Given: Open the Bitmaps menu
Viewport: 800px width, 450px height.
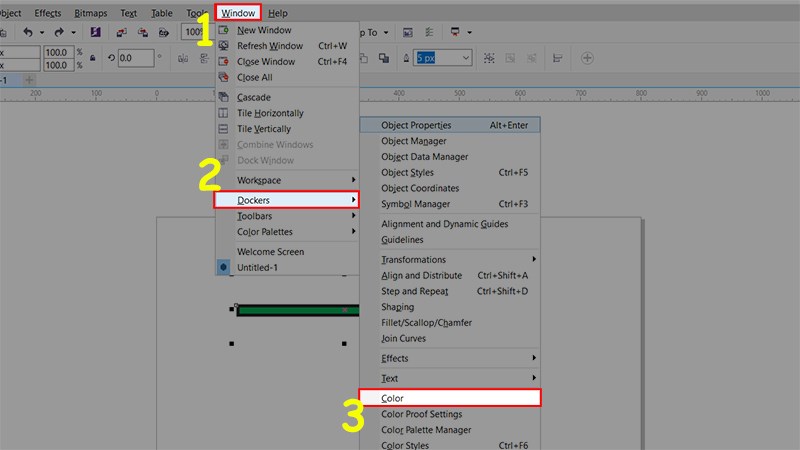Looking at the screenshot, I should tap(91, 13).
